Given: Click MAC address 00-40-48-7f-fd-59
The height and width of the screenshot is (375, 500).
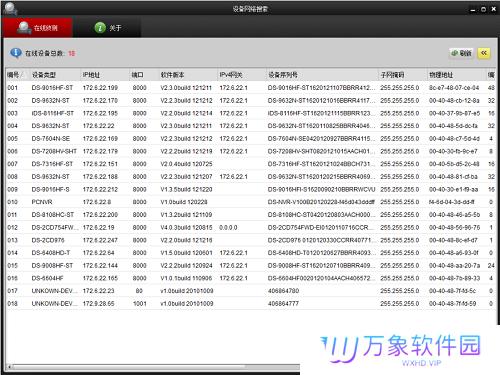Looking at the screenshot, I should click(452, 303).
